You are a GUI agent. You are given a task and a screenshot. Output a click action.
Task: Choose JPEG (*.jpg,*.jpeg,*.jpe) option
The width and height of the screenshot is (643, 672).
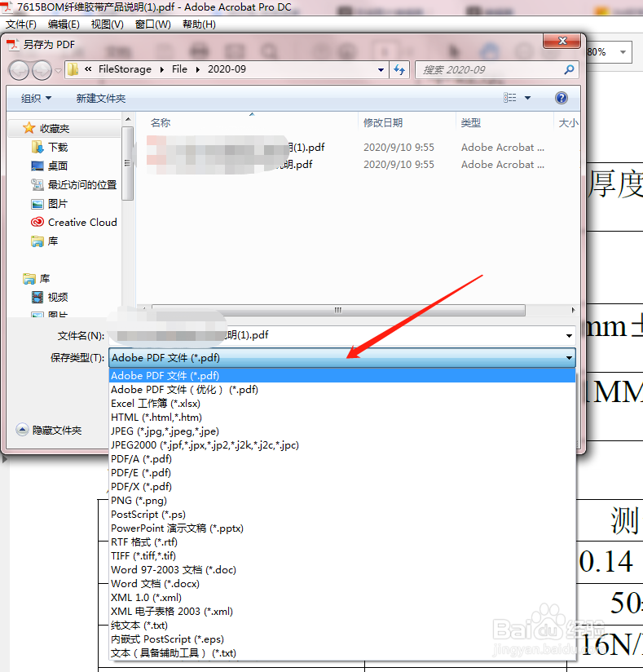[x=341, y=431]
